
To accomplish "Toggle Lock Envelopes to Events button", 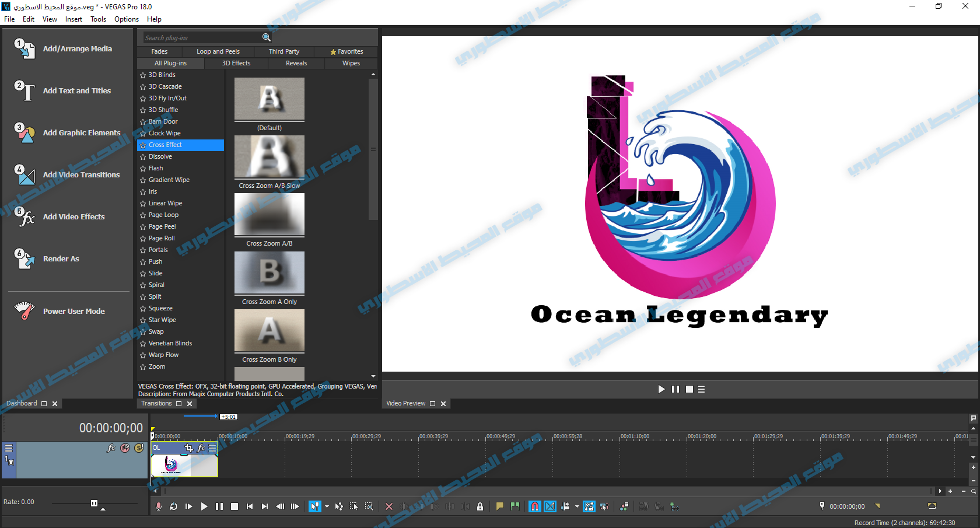I will pos(589,506).
